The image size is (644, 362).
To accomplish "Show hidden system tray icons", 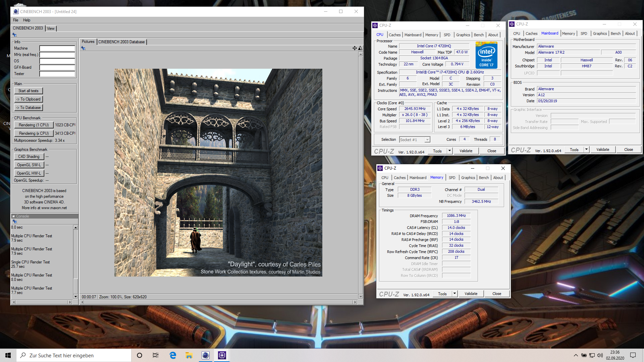I will point(576,355).
